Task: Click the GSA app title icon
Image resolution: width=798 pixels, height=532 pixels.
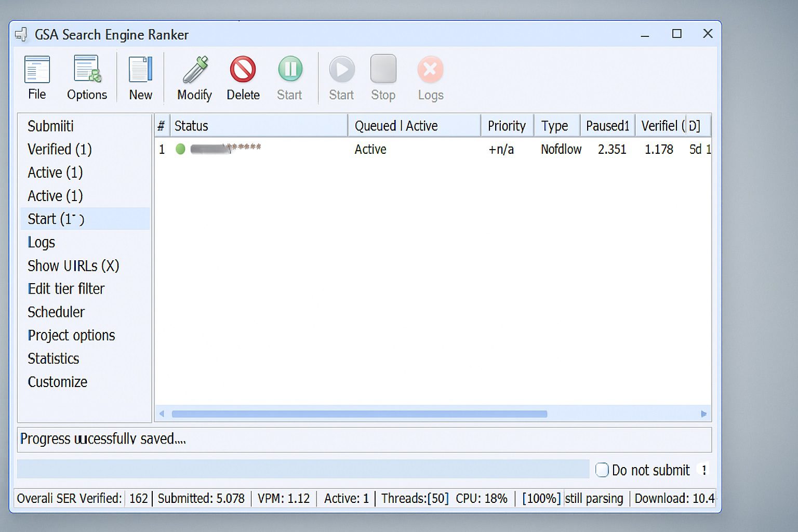Action: tap(21, 35)
